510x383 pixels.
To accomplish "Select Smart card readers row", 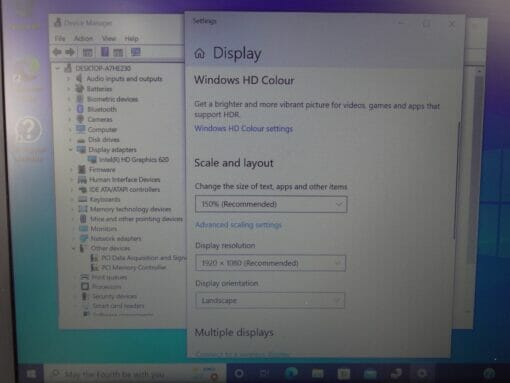I will (118, 305).
